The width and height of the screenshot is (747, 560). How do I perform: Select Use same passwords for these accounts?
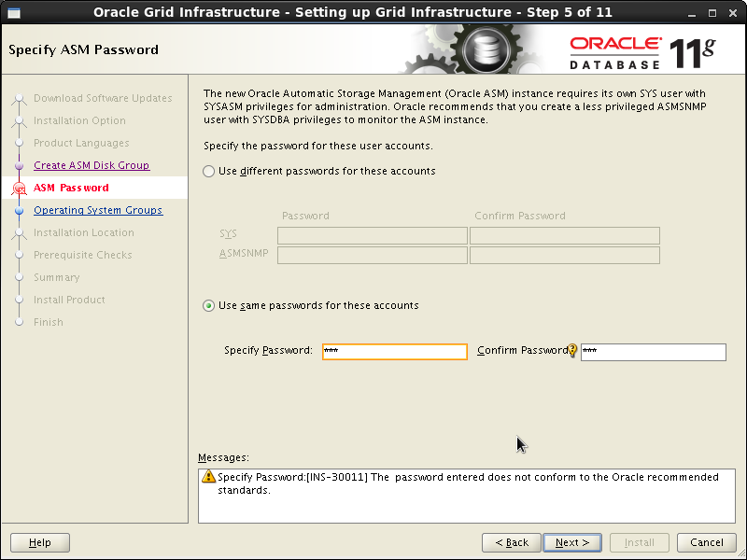(208, 306)
